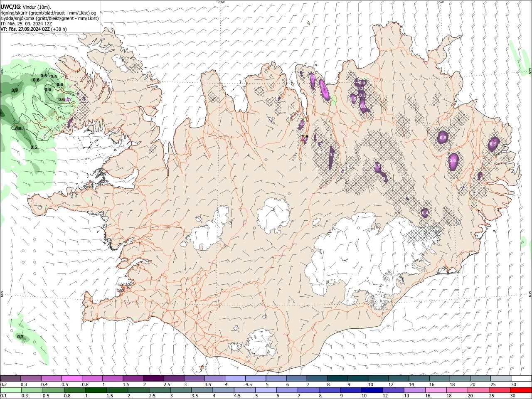The image size is (532, 399).
Task: Click the 0.2 label under the snow scale
Action: pos(3,384)
